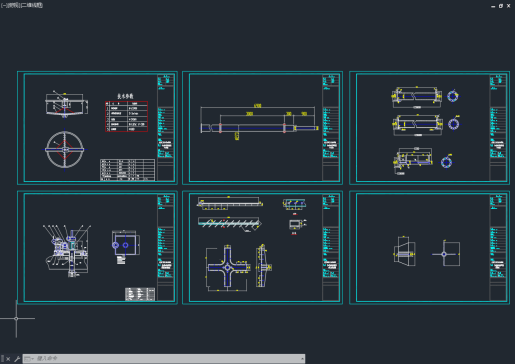
Task: Open command line customize wrench menu
Action: [17, 359]
